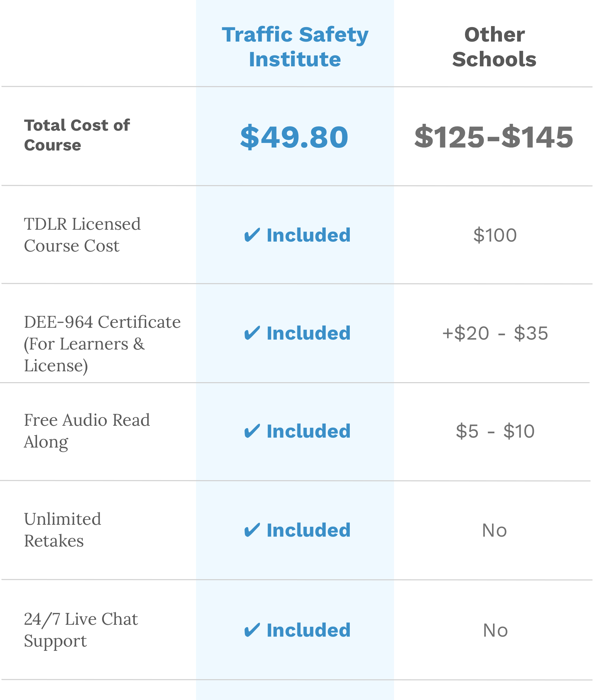The image size is (594, 700).
Task: Click the checkmark in DEE-964 Certificate row
Action: coord(252,333)
